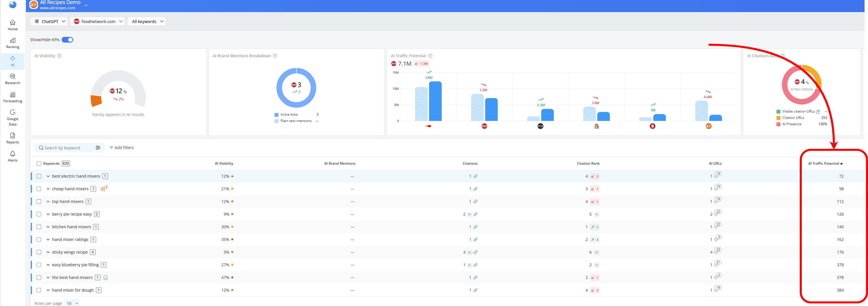Click the AI Visibility help icon
The image size is (868, 306).
[x=59, y=56]
